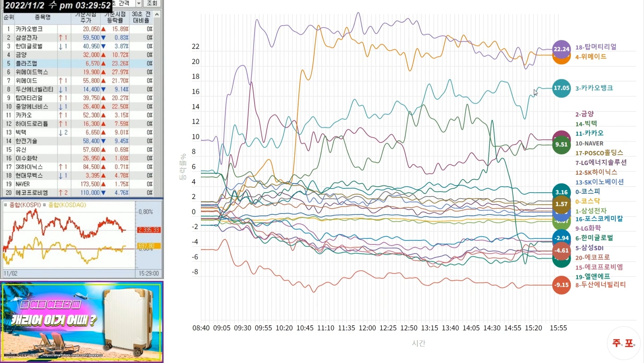644x363 pixels.
Task: Sort by the 순위 column header
Action: point(9,17)
